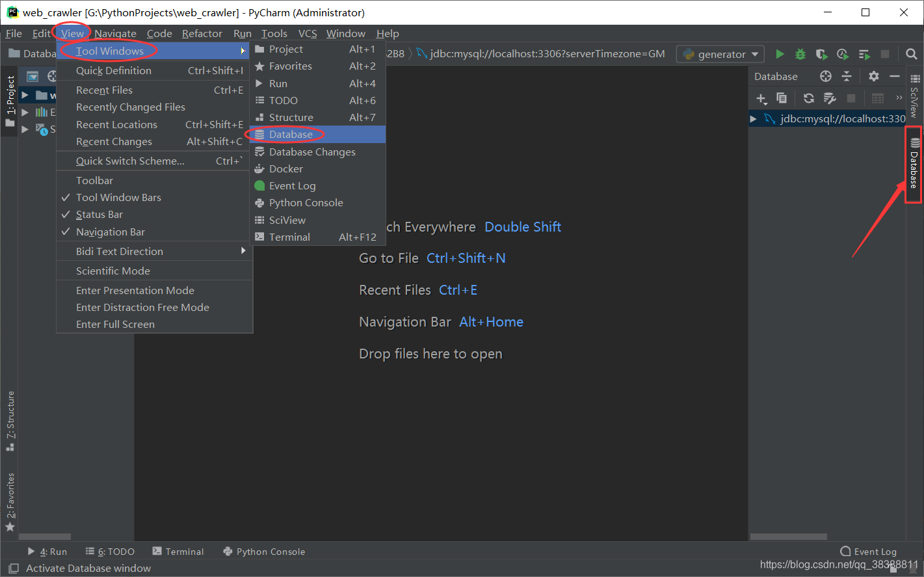The width and height of the screenshot is (924, 577).
Task: Duplicate the data source icon
Action: (782, 98)
